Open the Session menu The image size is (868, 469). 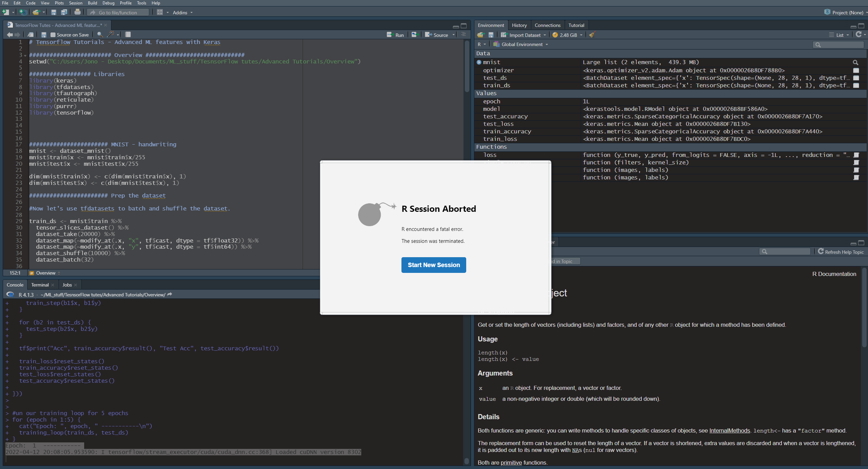(76, 3)
